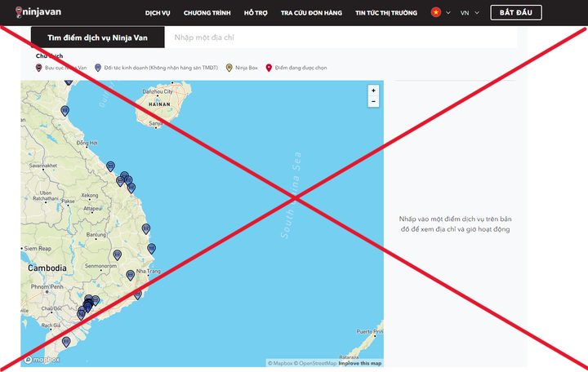Viewport: 588px width, 372px height.
Task: Zoom out on the map
Action: point(373,102)
